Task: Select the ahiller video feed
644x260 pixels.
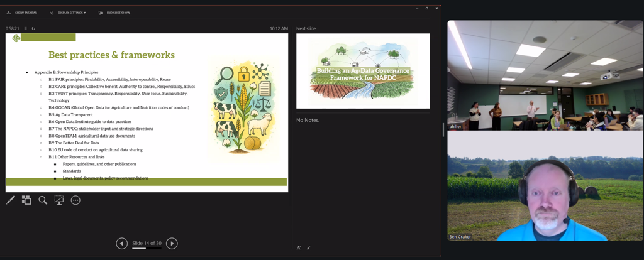Action: pos(545,75)
